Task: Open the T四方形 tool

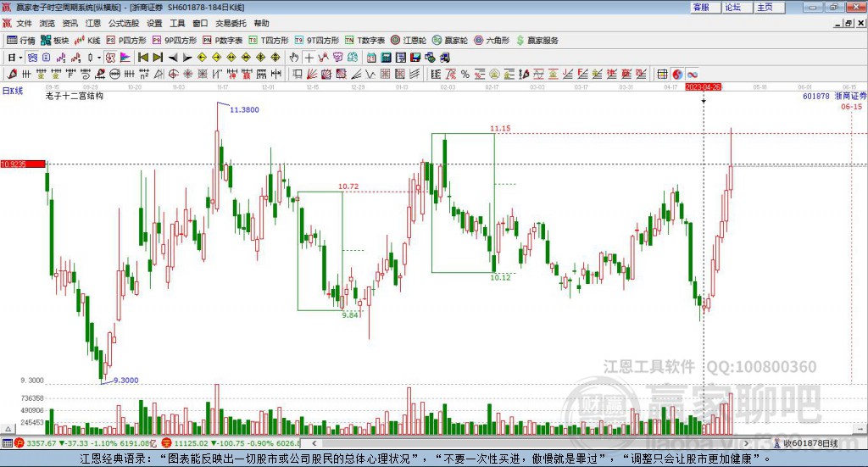Action: pos(269,41)
